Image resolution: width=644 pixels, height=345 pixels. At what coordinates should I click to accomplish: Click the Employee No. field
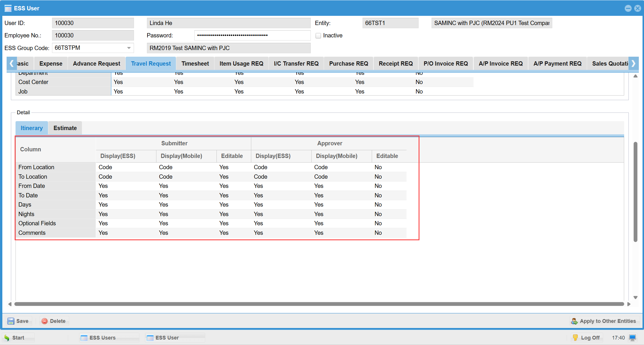click(93, 35)
